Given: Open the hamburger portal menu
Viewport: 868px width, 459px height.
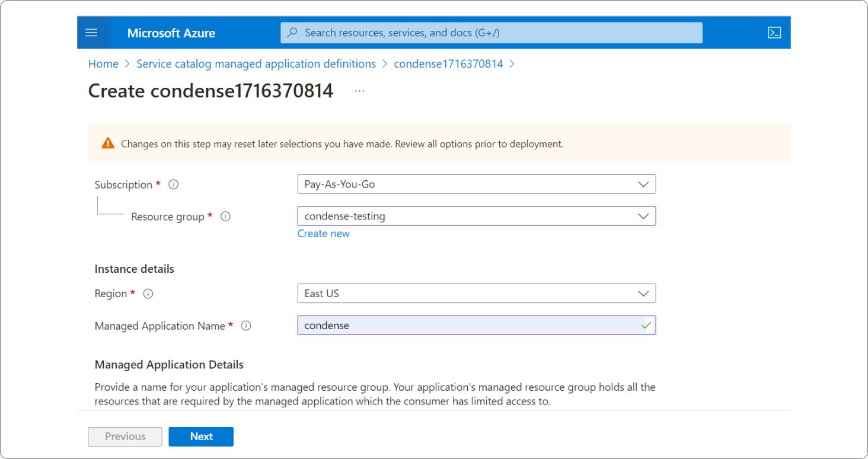Looking at the screenshot, I should tap(91, 33).
